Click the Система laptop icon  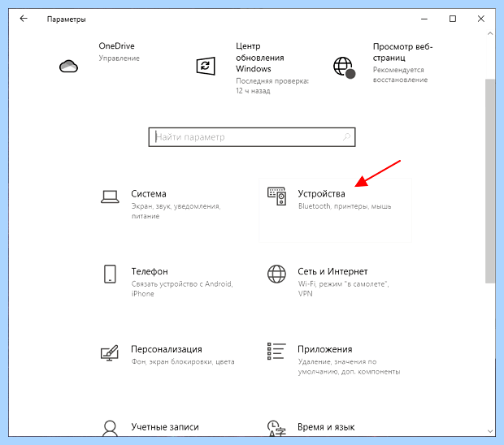coord(110,197)
